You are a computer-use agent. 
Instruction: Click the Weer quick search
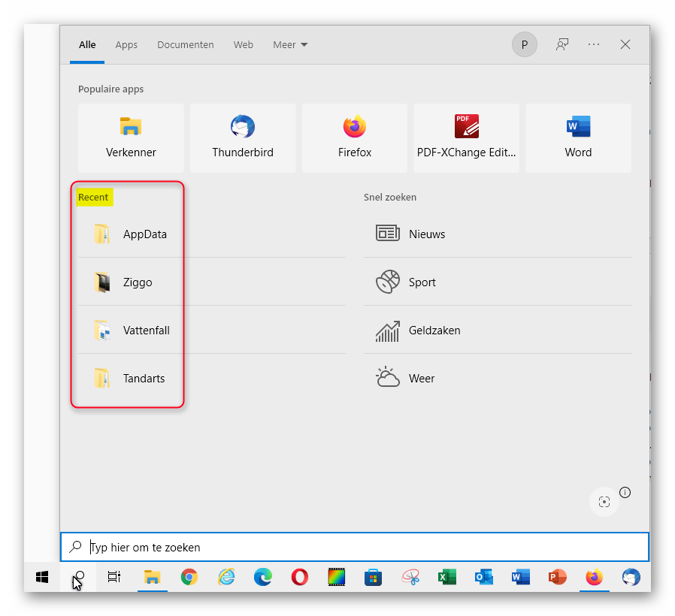click(421, 379)
